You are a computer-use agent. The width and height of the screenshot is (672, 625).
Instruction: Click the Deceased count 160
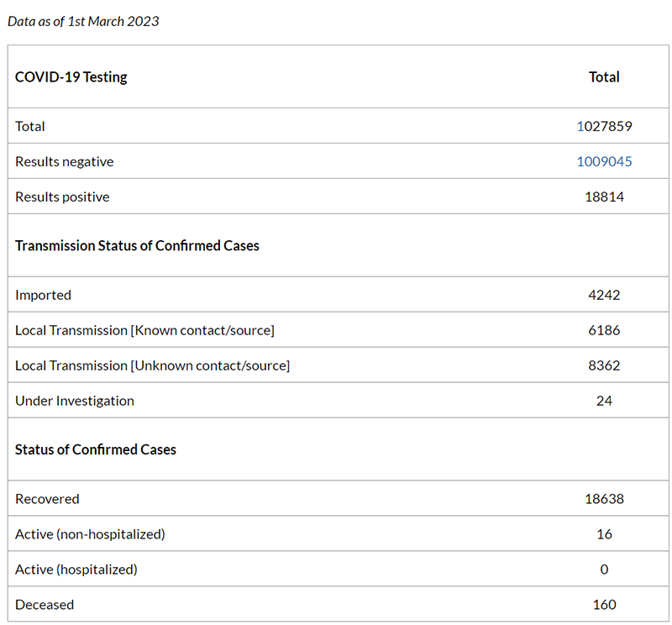tap(604, 605)
